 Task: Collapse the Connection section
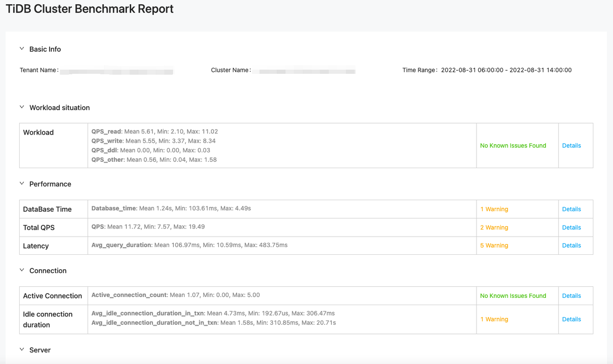tap(22, 270)
